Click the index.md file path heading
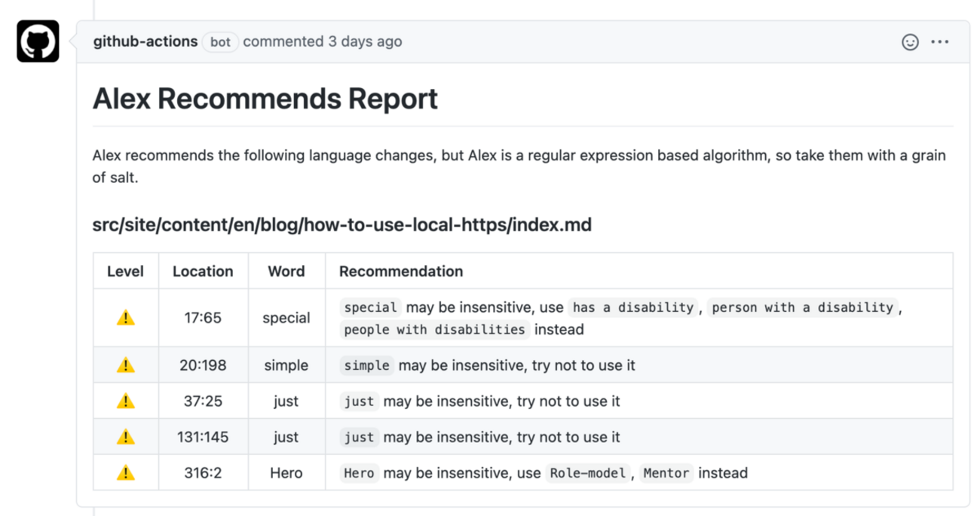The width and height of the screenshot is (980, 516). (341, 224)
